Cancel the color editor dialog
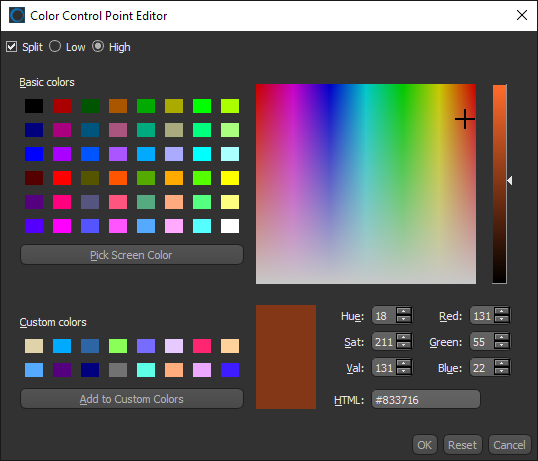This screenshot has width=538, height=461. pyautogui.click(x=509, y=445)
